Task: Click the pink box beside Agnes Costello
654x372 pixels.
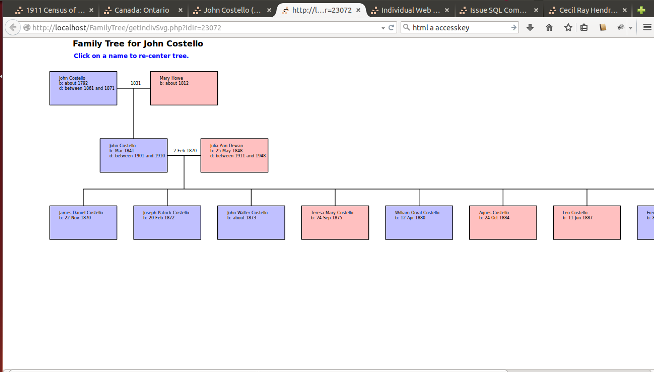Action: [587, 222]
